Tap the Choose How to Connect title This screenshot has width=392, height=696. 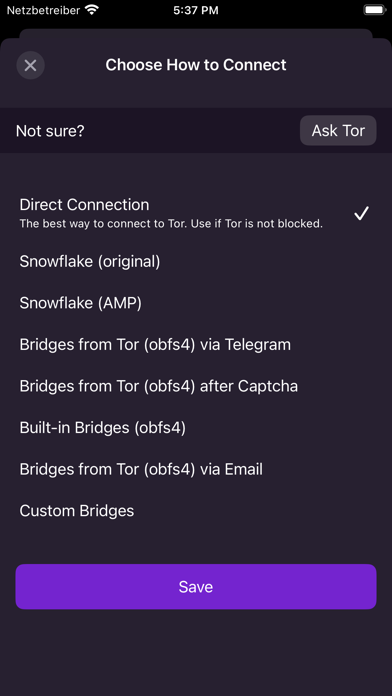click(x=196, y=65)
